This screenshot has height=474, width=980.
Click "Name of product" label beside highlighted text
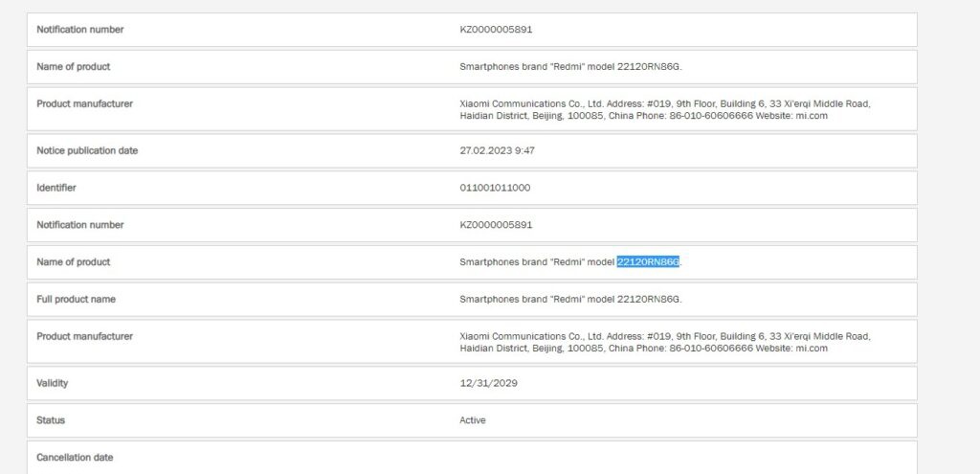tap(73, 262)
